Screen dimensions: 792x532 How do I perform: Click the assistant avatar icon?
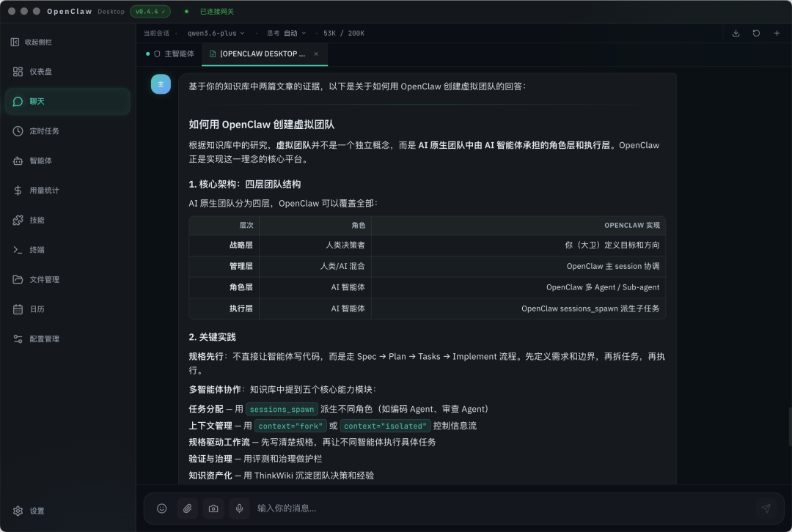[x=161, y=84]
